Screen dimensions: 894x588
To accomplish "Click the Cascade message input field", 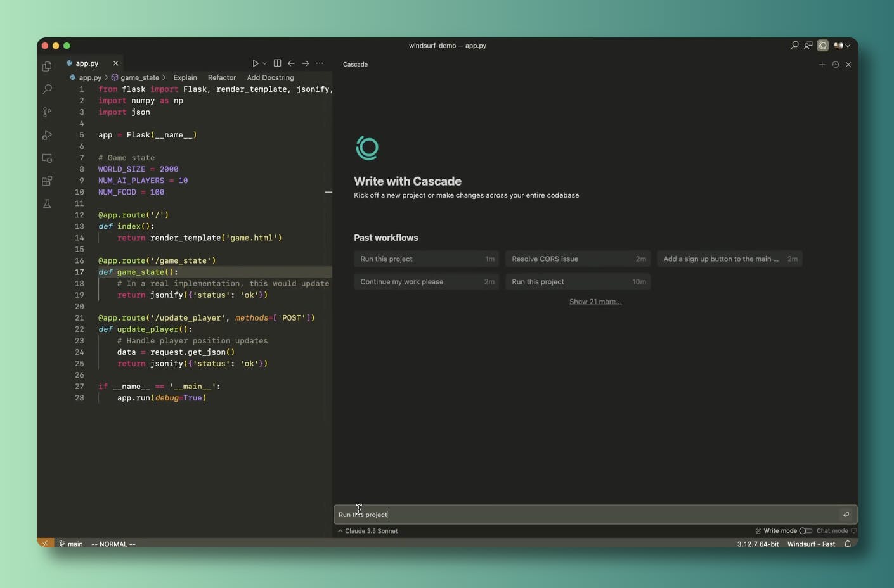I will 583,514.
